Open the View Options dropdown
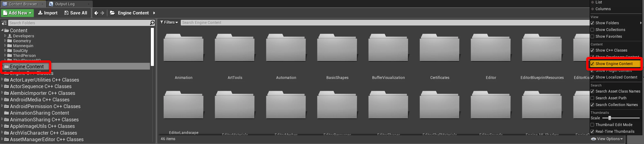Image resolution: width=644 pixels, height=144 pixels. (607, 139)
